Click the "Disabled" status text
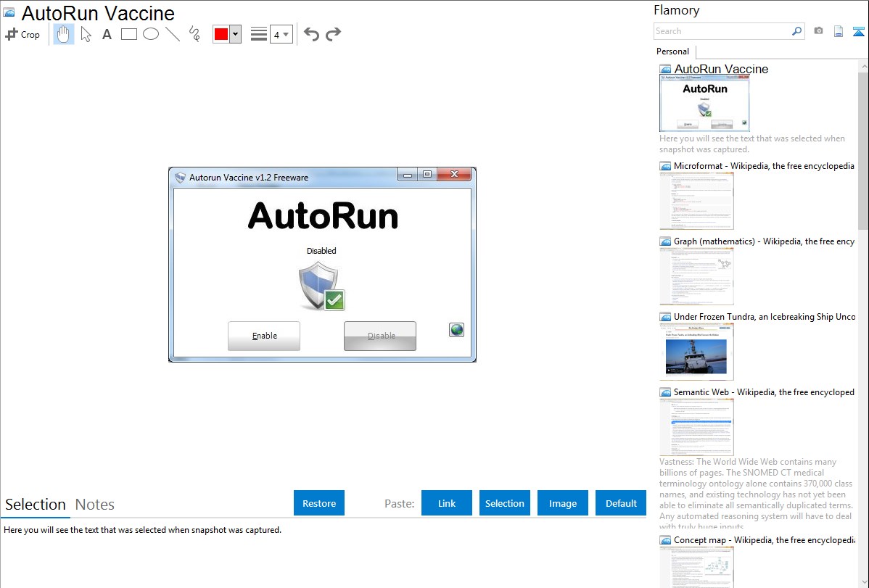The image size is (869, 588). [321, 251]
